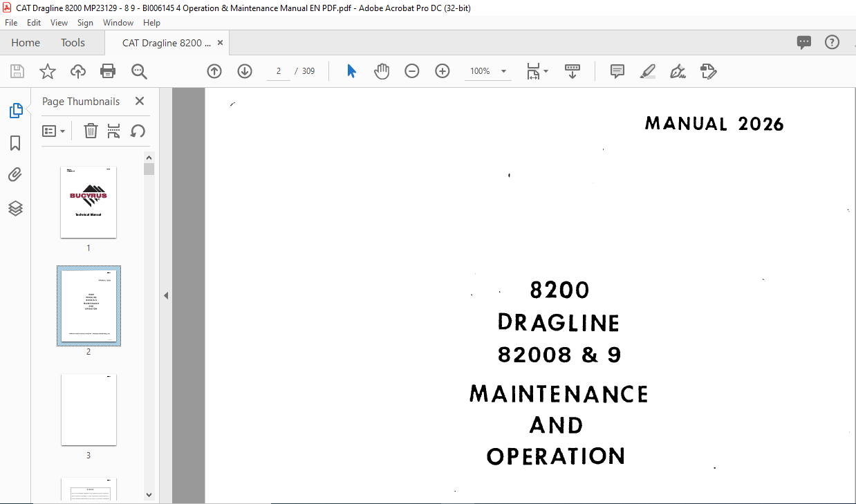Image resolution: width=856 pixels, height=504 pixels.
Task: Click the scroll up arrow in the thumbnails panel
Action: click(149, 158)
